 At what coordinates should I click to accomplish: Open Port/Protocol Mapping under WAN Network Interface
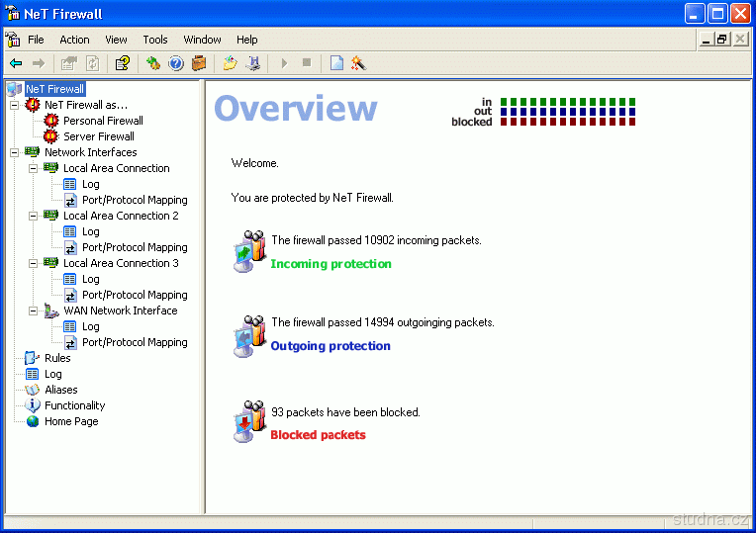[x=135, y=342]
